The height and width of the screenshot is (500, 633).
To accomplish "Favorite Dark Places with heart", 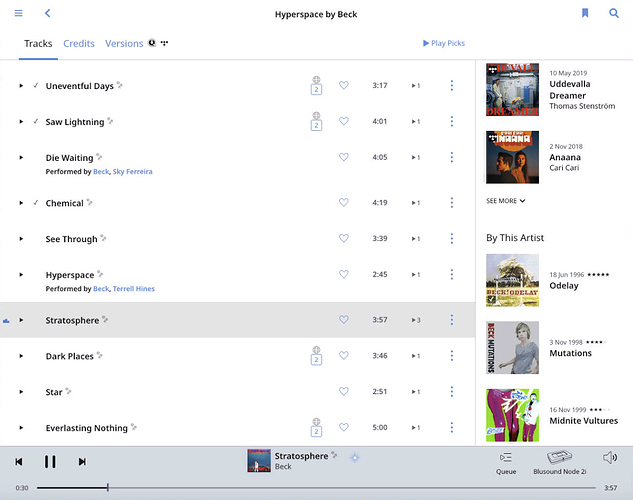I will click(344, 356).
